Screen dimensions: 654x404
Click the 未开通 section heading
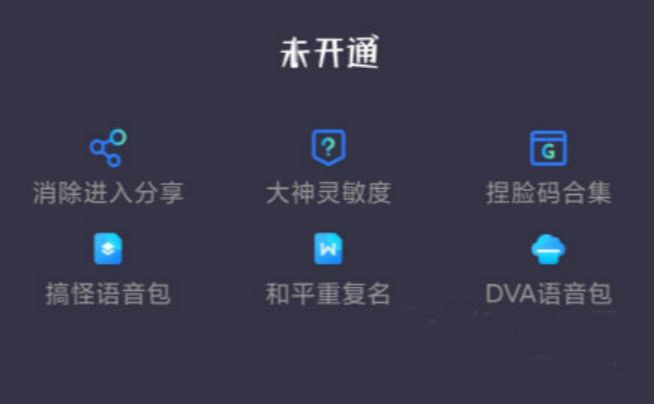(x=330, y=53)
